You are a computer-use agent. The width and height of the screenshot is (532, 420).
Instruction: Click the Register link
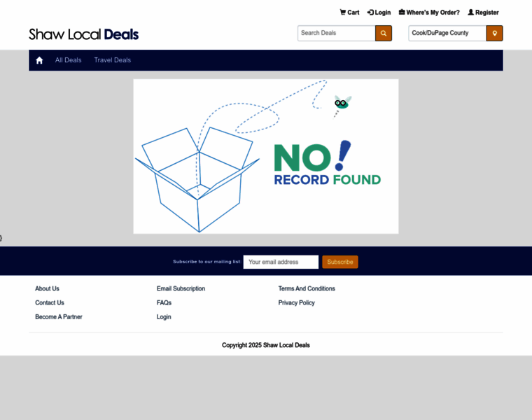coord(483,13)
